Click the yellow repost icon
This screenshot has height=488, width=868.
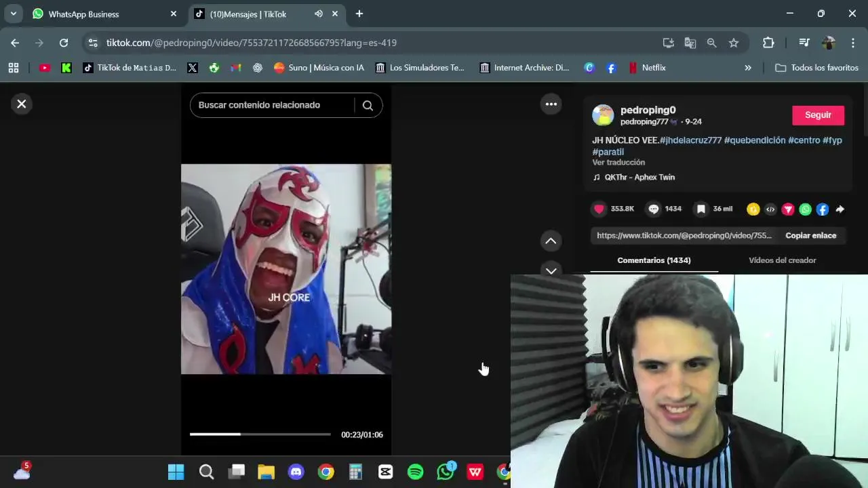[x=753, y=209]
